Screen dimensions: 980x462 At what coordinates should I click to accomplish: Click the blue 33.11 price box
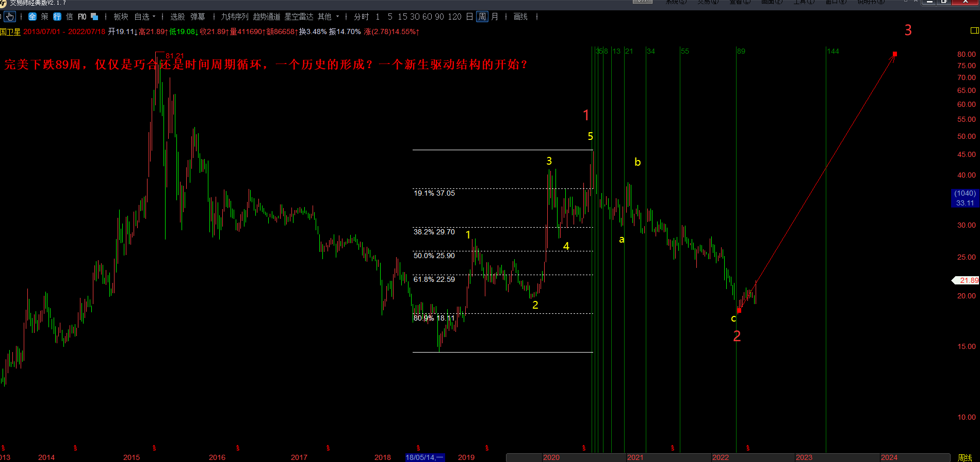(x=965, y=198)
